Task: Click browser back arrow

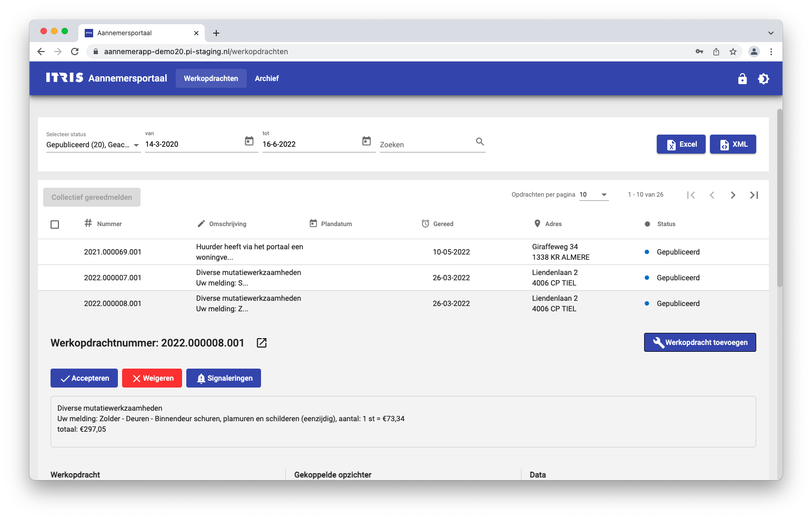Action: [41, 52]
